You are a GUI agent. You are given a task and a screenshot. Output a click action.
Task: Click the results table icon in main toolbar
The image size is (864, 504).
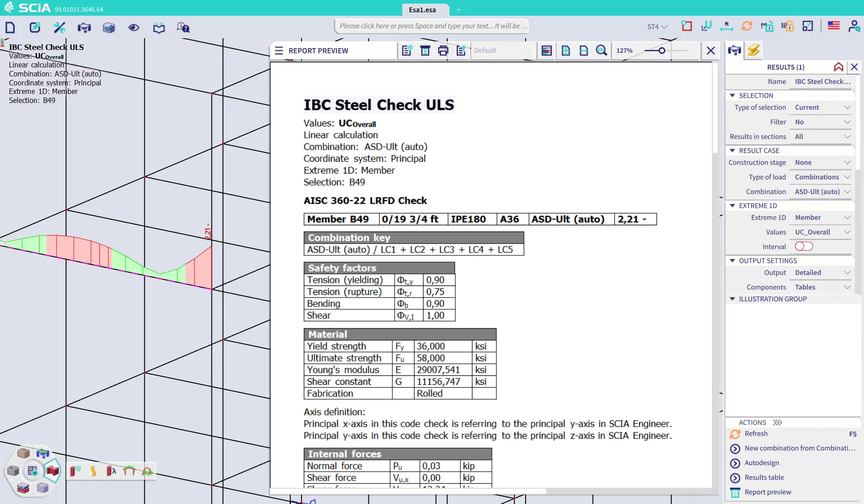pos(84,27)
